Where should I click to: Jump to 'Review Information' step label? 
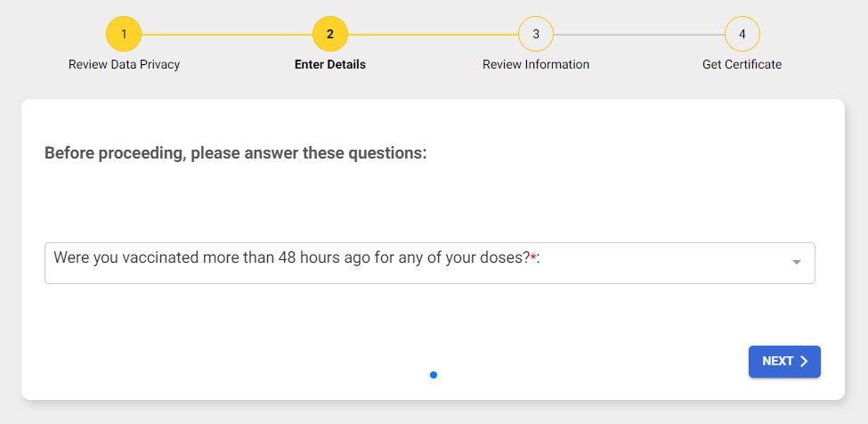point(536,64)
